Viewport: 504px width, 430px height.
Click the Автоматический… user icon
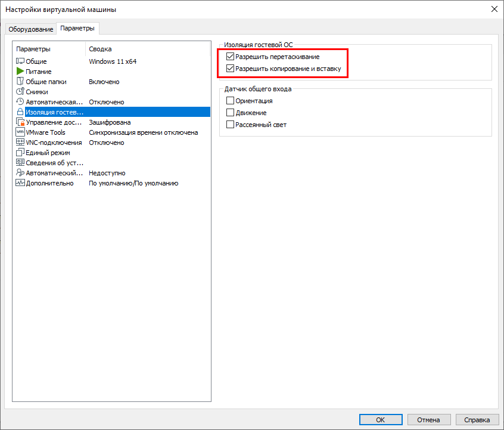tap(20, 172)
